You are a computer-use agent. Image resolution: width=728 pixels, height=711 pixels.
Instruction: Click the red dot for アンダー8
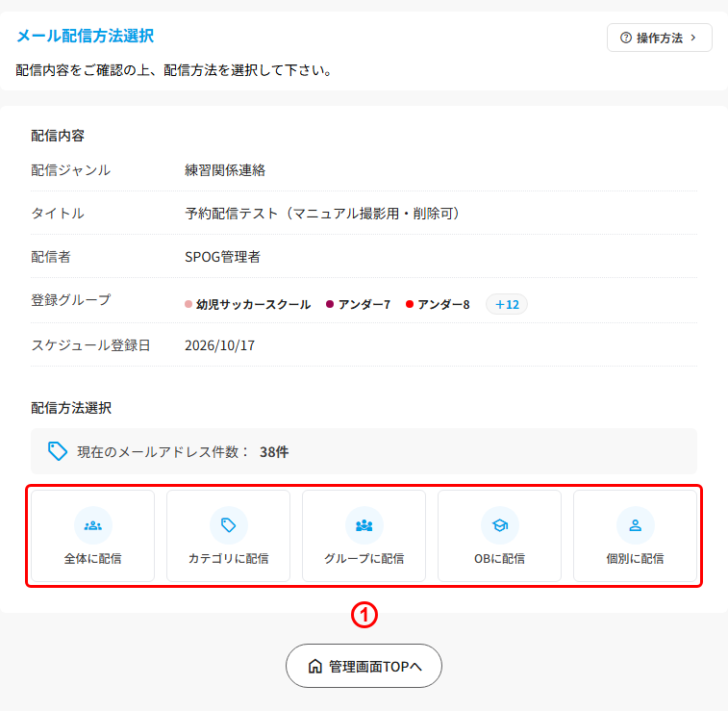(410, 304)
